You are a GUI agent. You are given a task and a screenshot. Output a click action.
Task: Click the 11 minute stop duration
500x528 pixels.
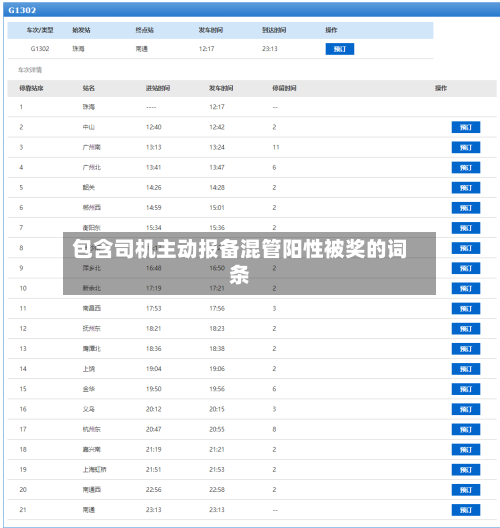276,147
